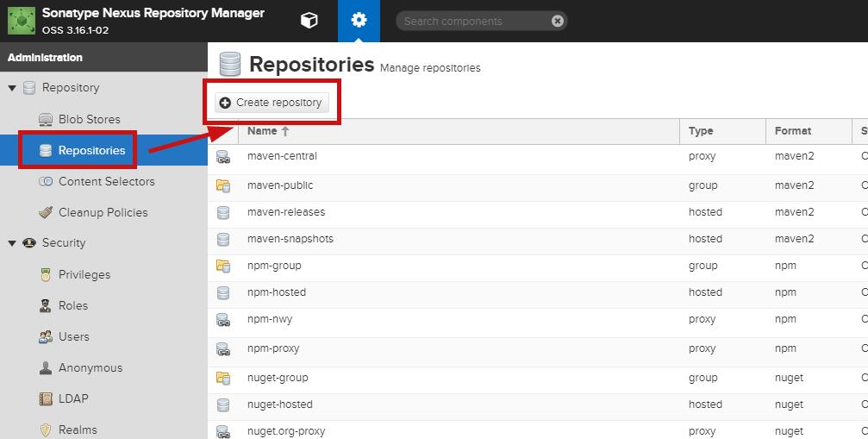Open the Administration gear icon
This screenshot has width=868, height=439.
pos(359,21)
